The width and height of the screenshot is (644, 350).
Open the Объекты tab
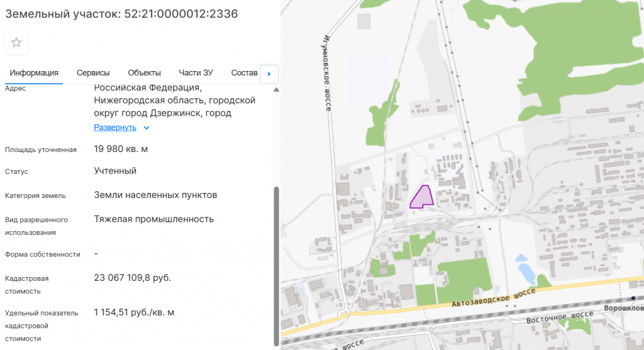[144, 73]
